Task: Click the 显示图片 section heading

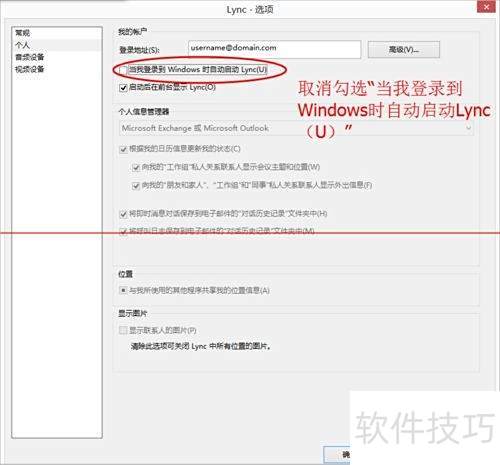Action: 132,313
